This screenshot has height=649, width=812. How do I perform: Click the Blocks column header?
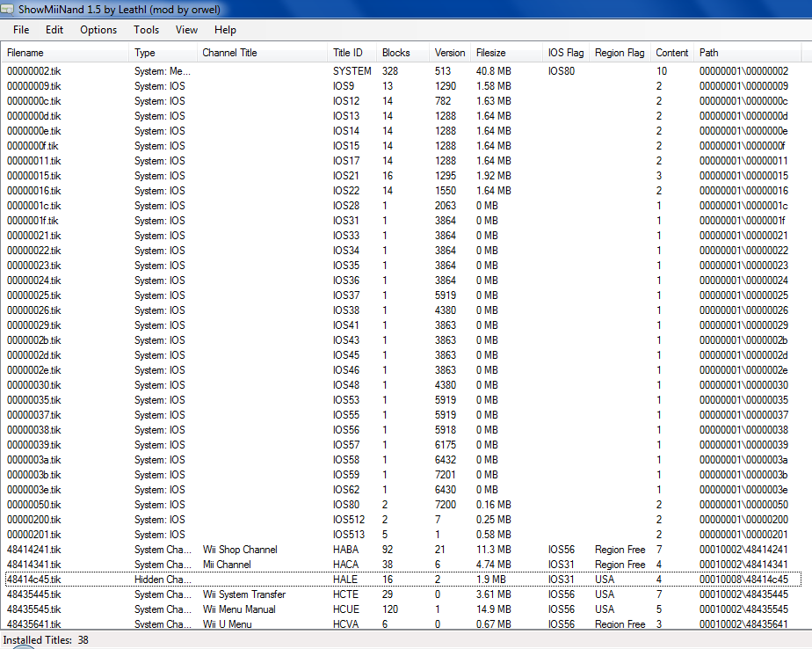click(396, 53)
